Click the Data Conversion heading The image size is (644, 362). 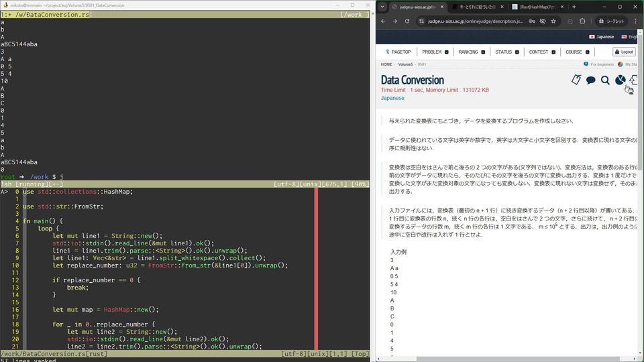tap(413, 80)
